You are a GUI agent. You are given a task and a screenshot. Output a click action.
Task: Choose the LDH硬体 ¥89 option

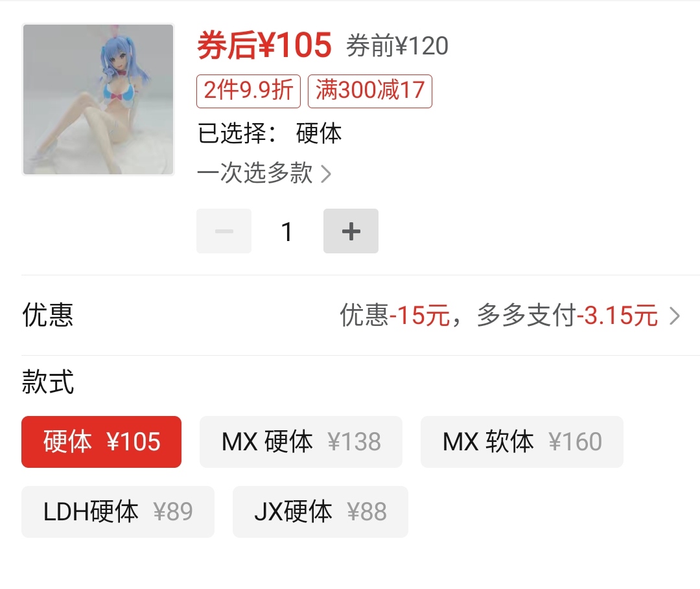[118, 512]
